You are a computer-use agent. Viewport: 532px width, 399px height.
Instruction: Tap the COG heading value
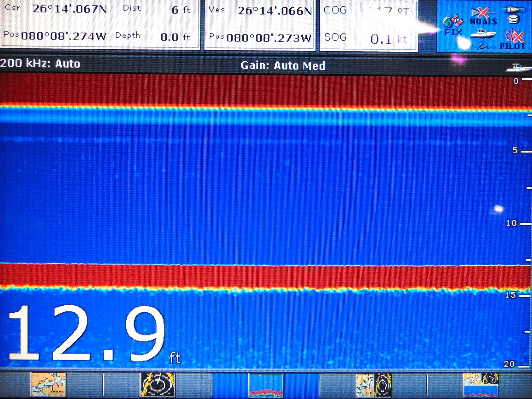(388, 11)
